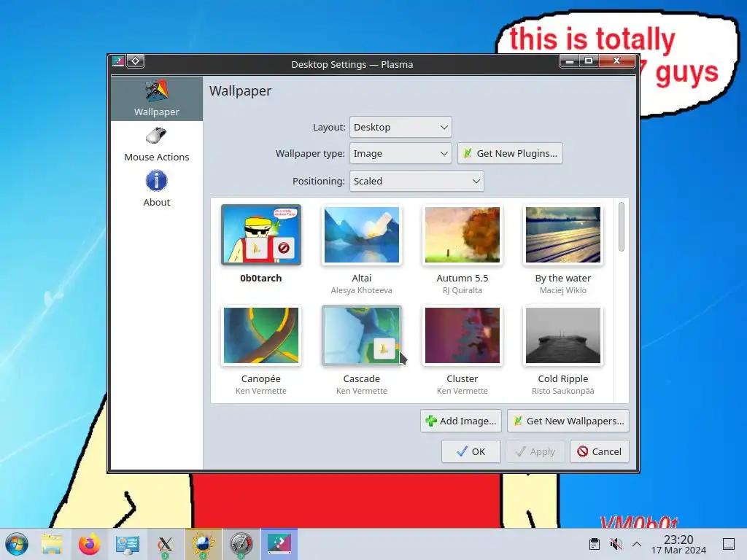747x560 pixels.
Task: Select the Cluster wallpaper thumbnail
Action: click(x=462, y=335)
